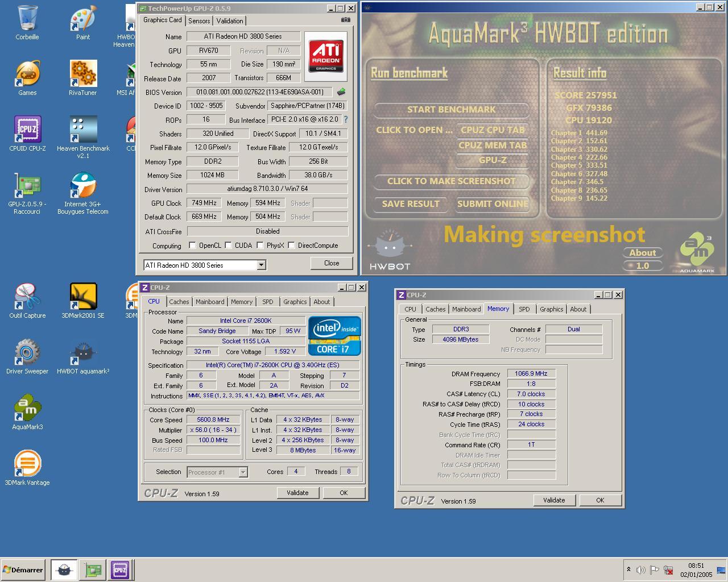The height and width of the screenshot is (582, 728).
Task: Launch the Paint desktop shortcut
Action: pos(83,23)
